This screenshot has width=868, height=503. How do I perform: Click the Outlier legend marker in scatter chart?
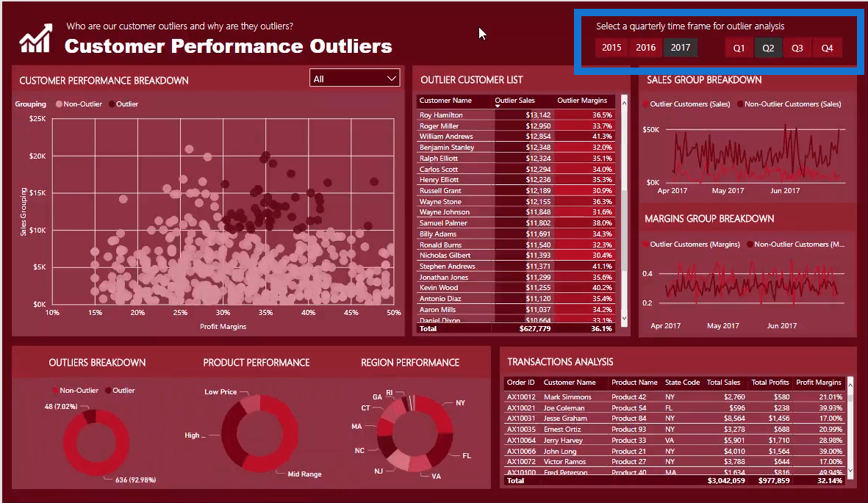click(112, 104)
